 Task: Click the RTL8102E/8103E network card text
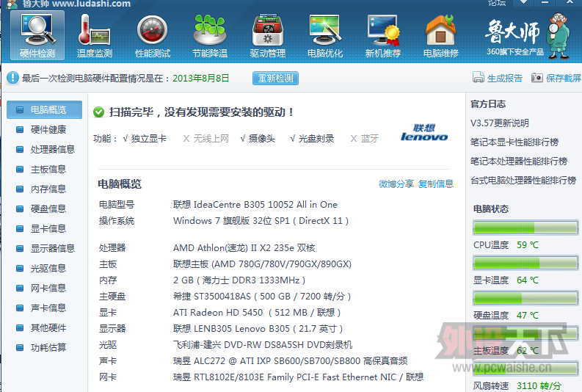(x=298, y=377)
